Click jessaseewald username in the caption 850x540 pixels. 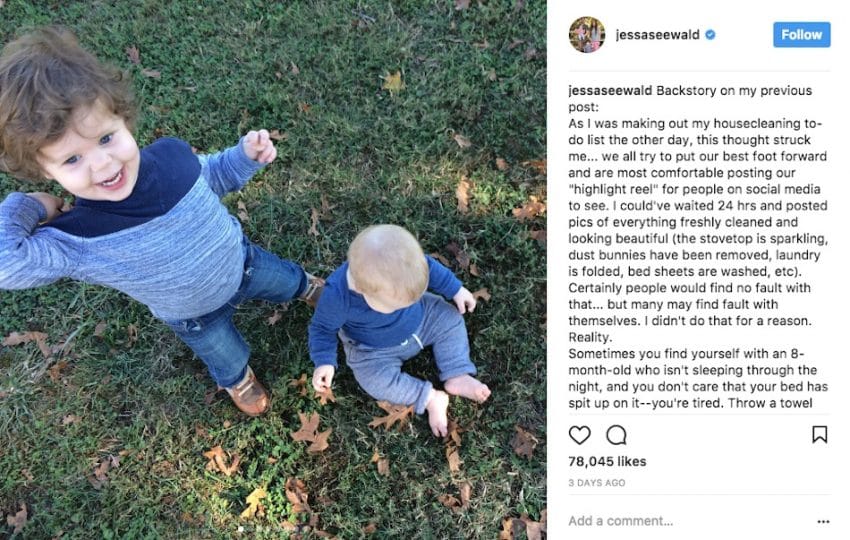pyautogui.click(x=610, y=91)
